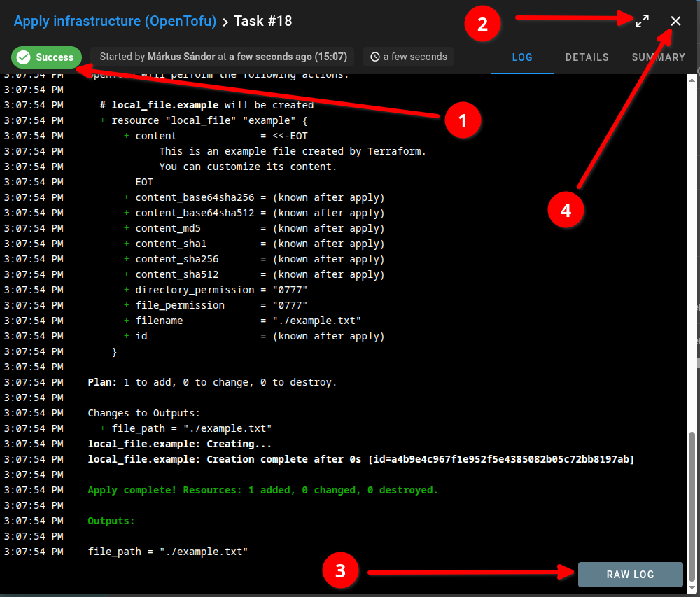Click the 'Creation complete after 0s' log line
This screenshot has height=597, width=700.
(361, 459)
